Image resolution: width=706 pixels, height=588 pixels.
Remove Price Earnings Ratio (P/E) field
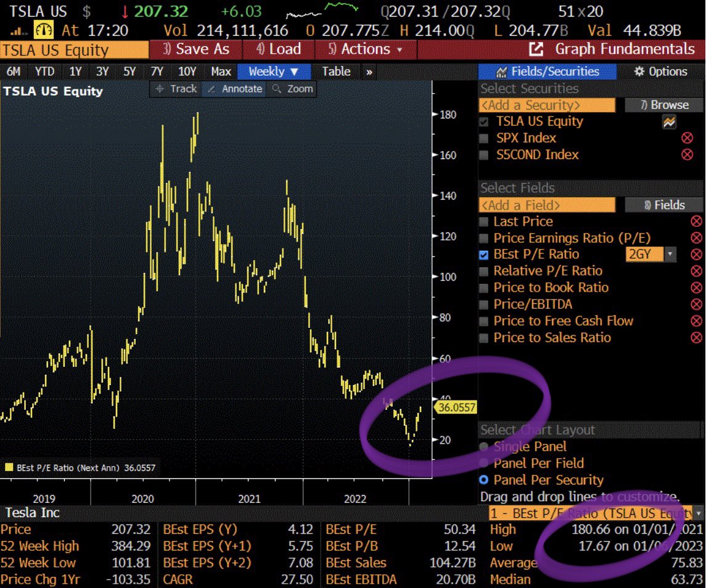coord(696,238)
